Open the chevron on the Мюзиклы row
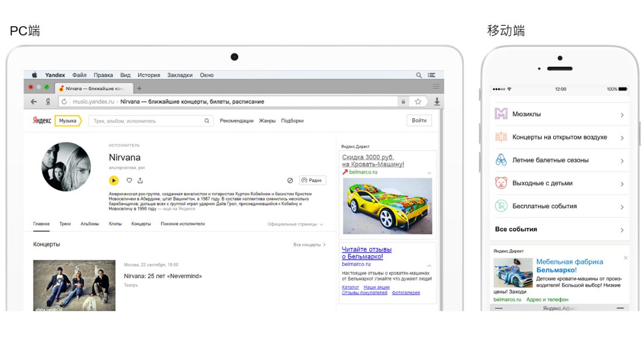This screenshot has height=338, width=644. click(x=622, y=115)
